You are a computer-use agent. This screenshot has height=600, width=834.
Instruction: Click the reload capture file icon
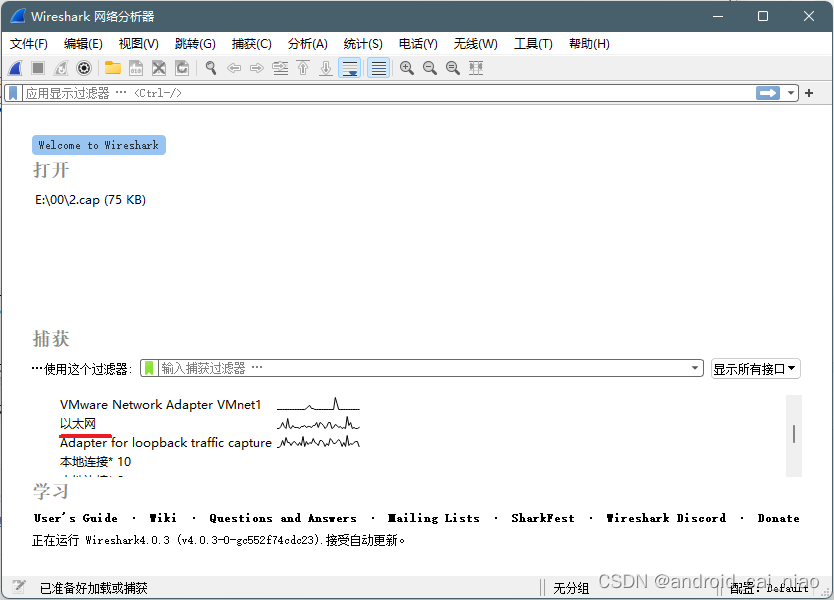click(182, 68)
